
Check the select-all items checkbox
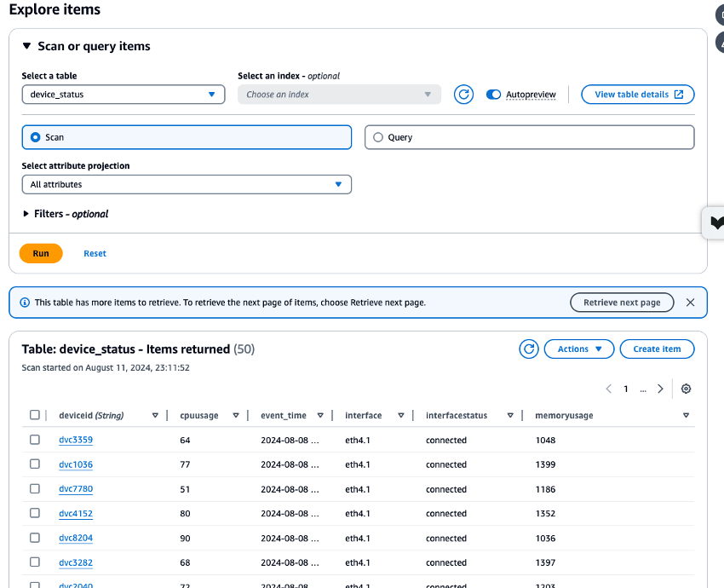tap(35, 414)
